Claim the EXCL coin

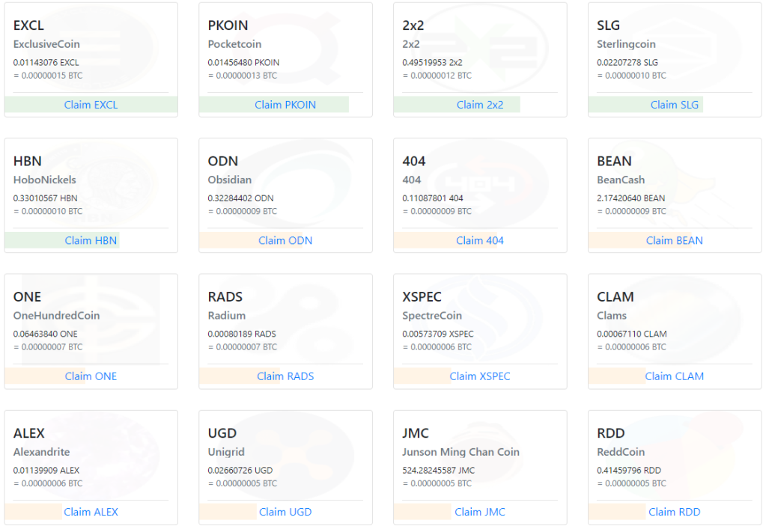(x=91, y=105)
